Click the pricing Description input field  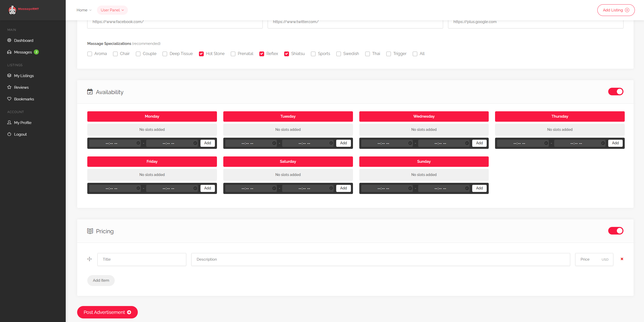coord(380,259)
